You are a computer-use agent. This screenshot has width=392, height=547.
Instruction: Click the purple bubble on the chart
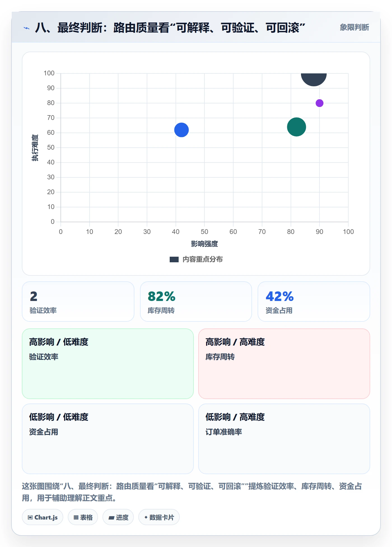(319, 103)
